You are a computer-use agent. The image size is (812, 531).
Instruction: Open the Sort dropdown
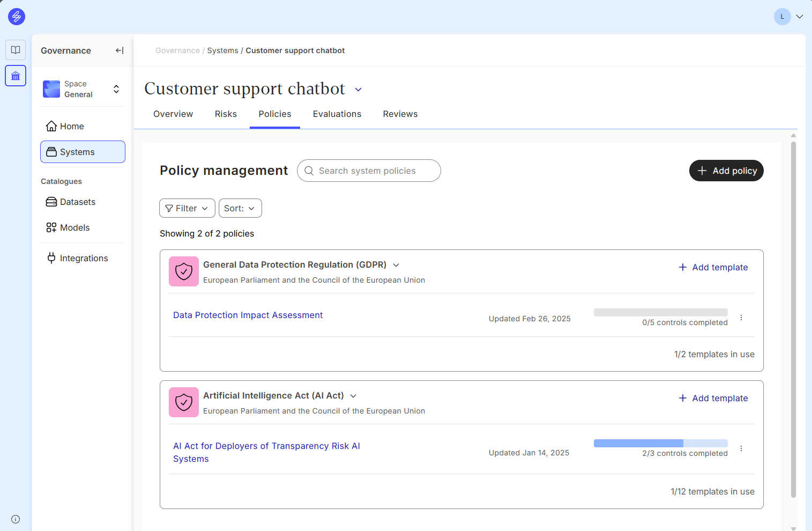click(240, 208)
